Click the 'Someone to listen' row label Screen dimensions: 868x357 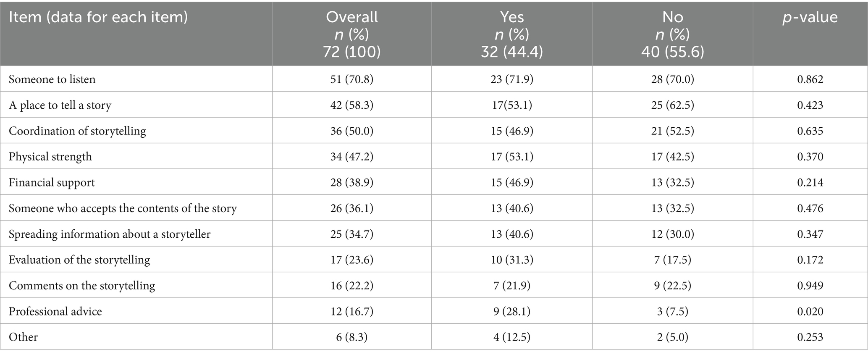[52, 79]
